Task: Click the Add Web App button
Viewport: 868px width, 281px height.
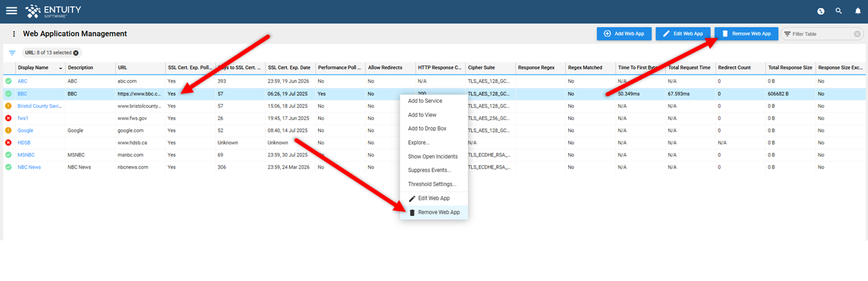Action: [x=624, y=33]
